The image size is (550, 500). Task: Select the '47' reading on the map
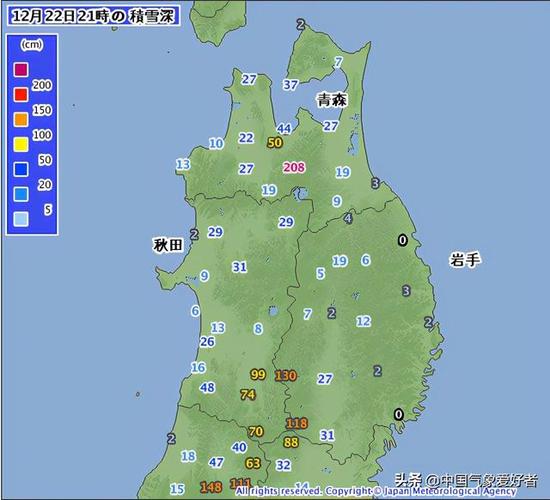[216, 462]
